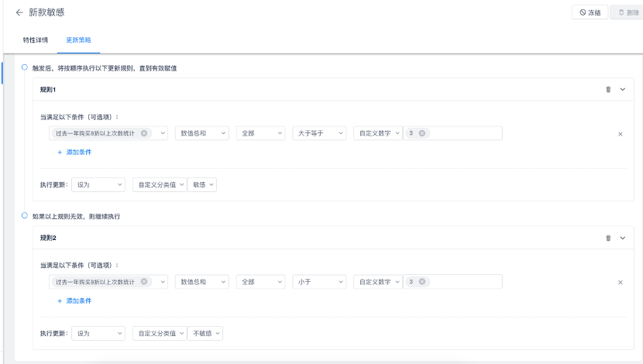Image resolution: width=643 pixels, height=364 pixels.
Task: Click the 删除 delete button
Action: [x=628, y=12]
